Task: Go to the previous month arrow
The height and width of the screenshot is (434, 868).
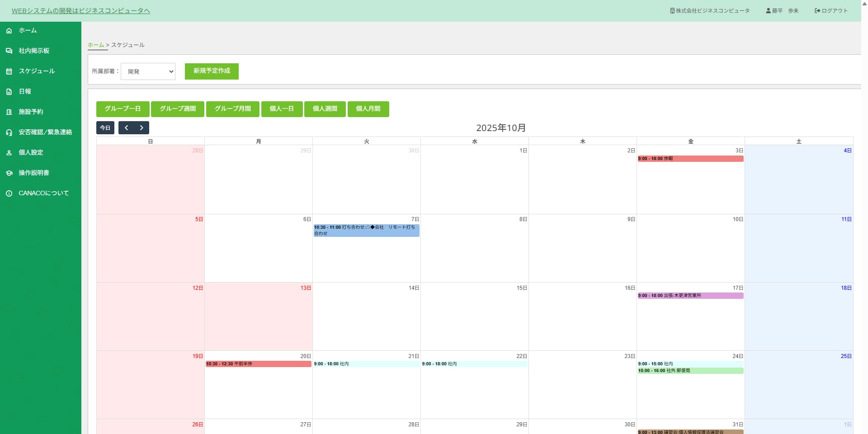Action: click(x=126, y=128)
